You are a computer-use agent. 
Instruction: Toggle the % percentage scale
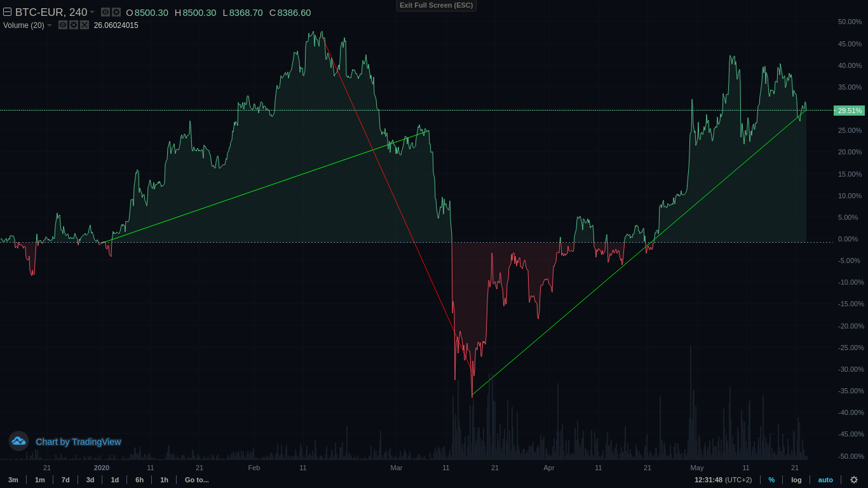click(771, 480)
